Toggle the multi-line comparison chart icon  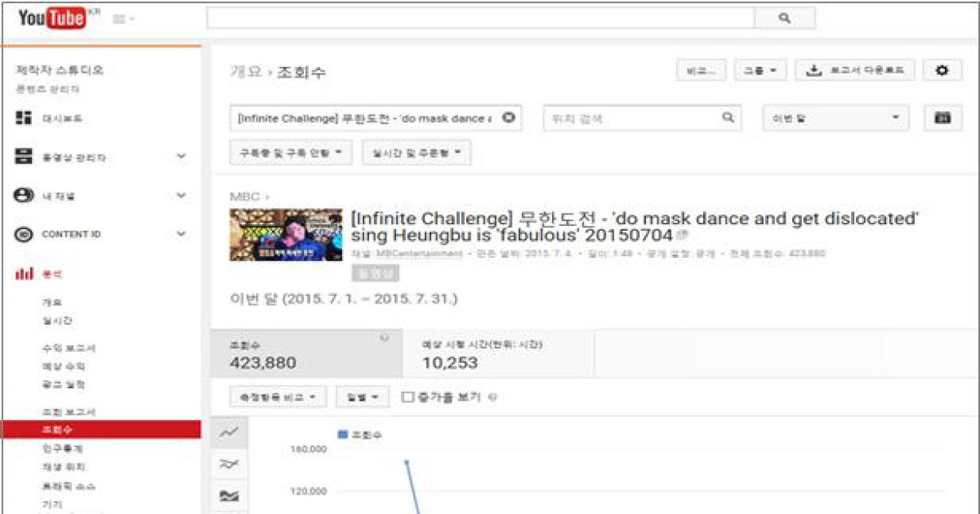(229, 463)
